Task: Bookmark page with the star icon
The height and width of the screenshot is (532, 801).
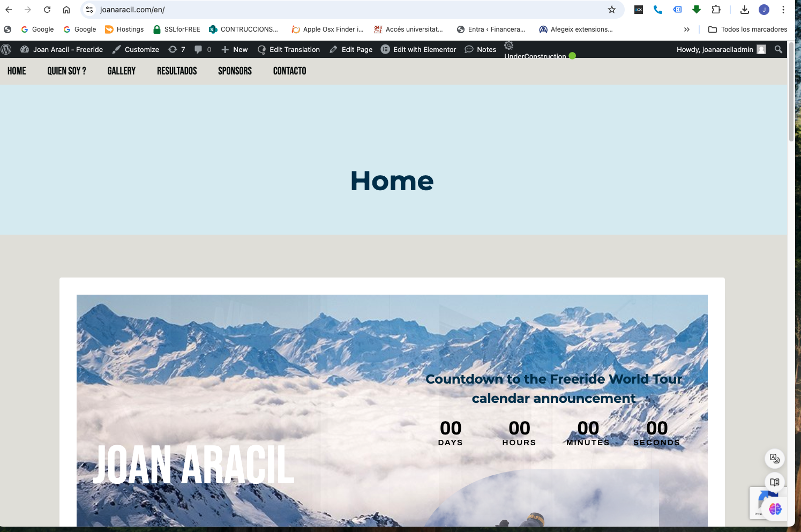Action: (612, 10)
